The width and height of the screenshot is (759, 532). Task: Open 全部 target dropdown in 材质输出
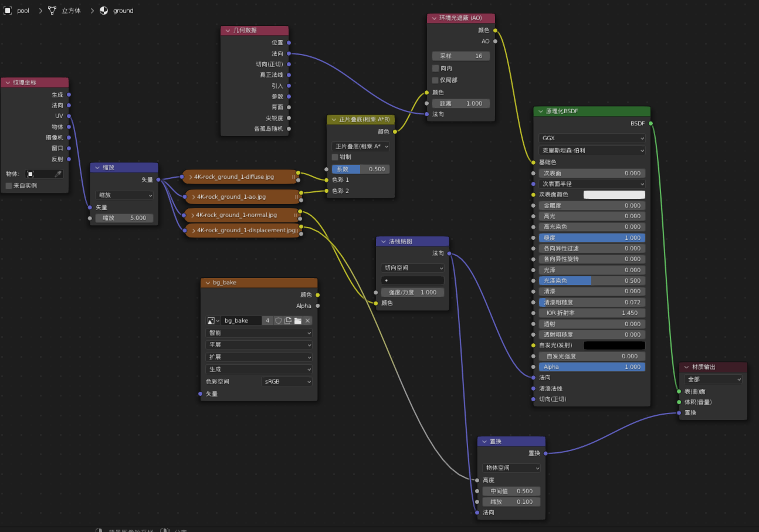pos(713,379)
